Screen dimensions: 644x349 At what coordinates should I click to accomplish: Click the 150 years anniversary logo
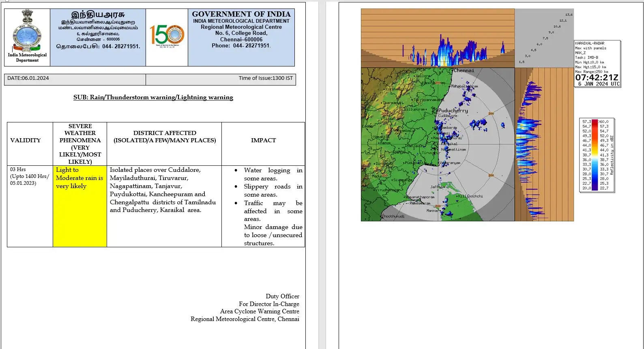(x=167, y=36)
